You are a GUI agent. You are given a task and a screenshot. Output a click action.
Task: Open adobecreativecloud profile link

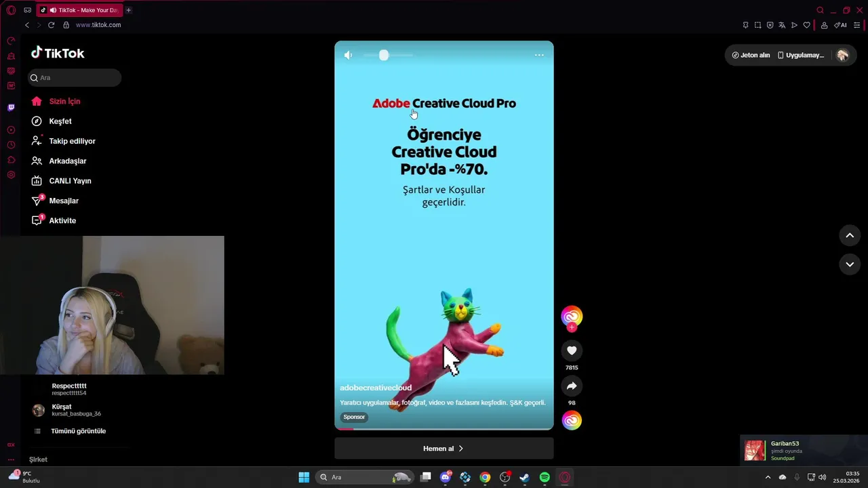(x=376, y=388)
